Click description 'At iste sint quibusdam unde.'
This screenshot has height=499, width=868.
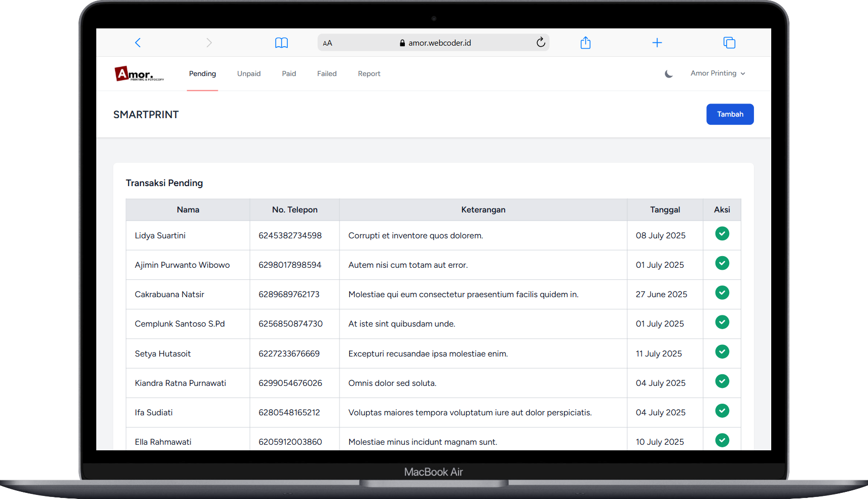click(402, 324)
